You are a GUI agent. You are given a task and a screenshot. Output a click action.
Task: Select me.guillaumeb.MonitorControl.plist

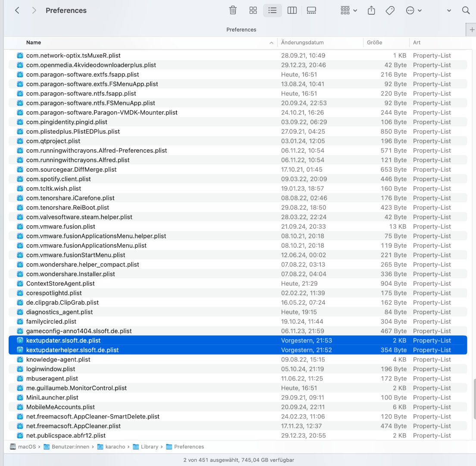tap(238, 388)
